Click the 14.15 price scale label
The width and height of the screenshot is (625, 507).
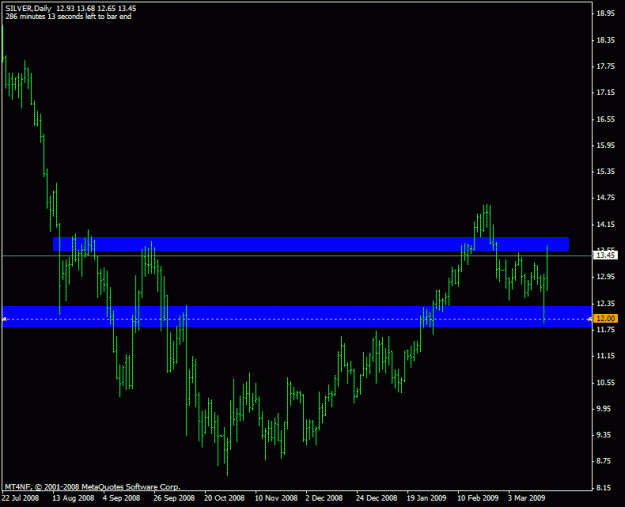pos(605,225)
